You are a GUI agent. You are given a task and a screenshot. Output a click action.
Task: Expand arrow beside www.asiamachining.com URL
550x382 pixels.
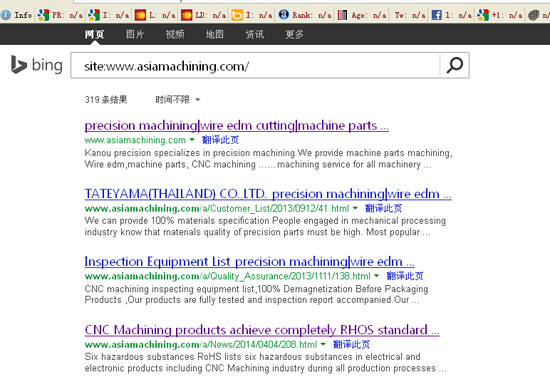pos(192,140)
